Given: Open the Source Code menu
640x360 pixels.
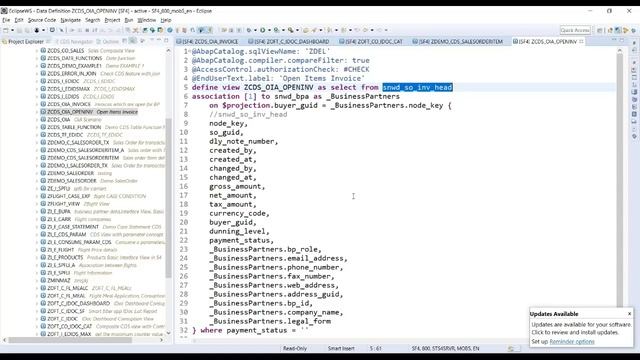Looking at the screenshot, I should 42,20.
